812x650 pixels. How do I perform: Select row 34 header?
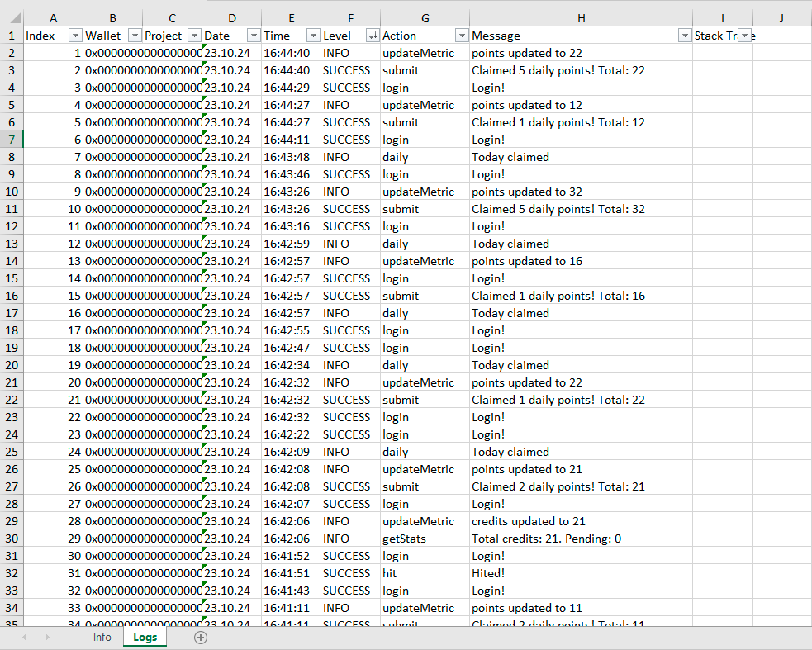point(12,608)
